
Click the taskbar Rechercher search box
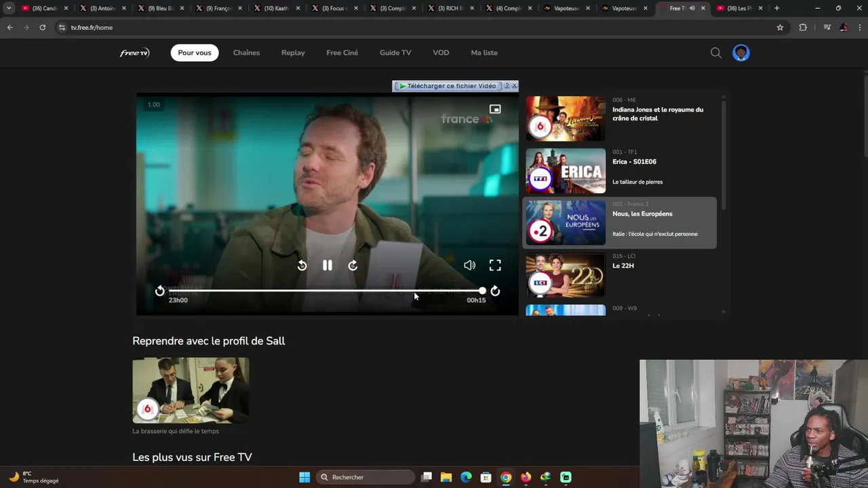click(x=366, y=477)
